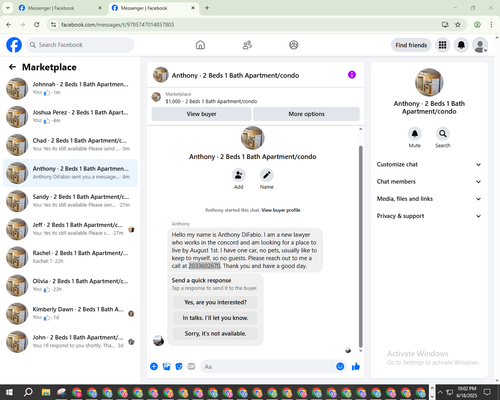The height and width of the screenshot is (400, 500).
Task: Open File Explorer from taskbar
Action: pyautogui.click(x=46, y=392)
